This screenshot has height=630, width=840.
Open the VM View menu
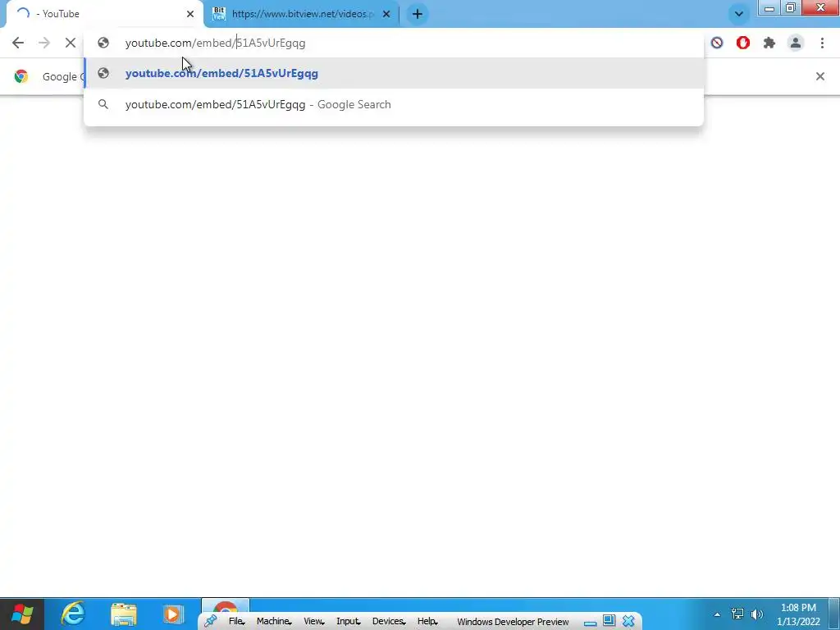pos(314,622)
